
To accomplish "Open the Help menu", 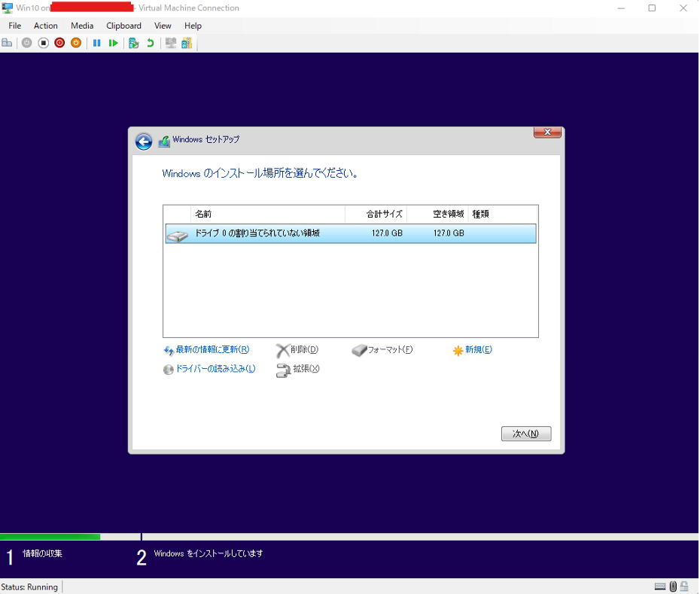I will pyautogui.click(x=193, y=26).
